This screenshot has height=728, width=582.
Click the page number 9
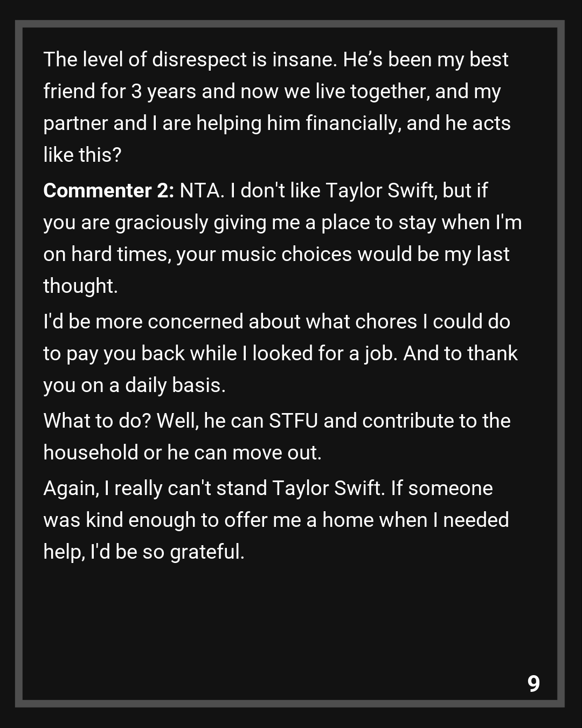coord(533,683)
